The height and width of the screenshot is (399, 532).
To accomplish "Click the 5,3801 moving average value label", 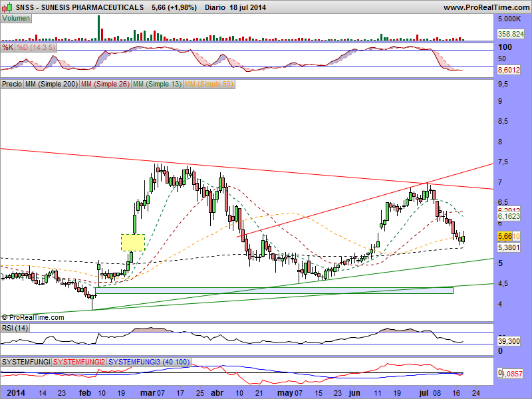I will (509, 247).
